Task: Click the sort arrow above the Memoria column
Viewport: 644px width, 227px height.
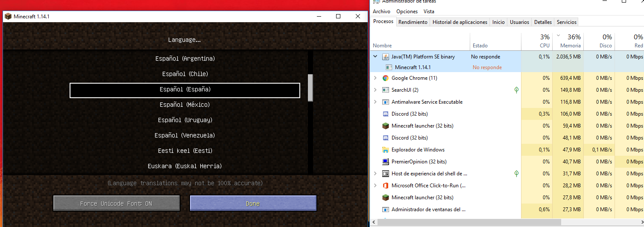Action: 558,35
